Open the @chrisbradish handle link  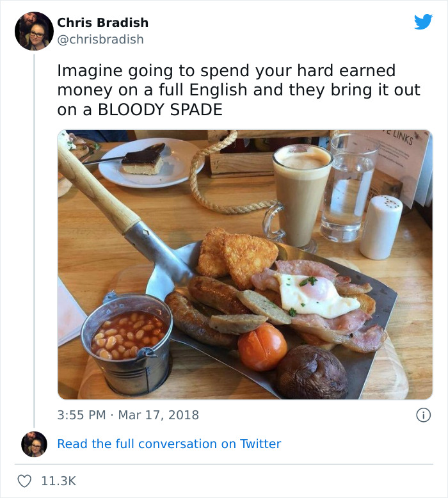100,40
